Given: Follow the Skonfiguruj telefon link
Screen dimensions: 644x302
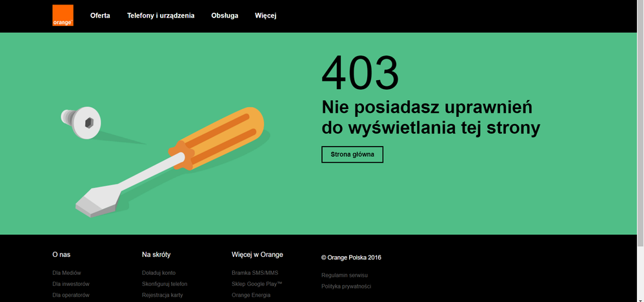Looking at the screenshot, I should point(165,284).
